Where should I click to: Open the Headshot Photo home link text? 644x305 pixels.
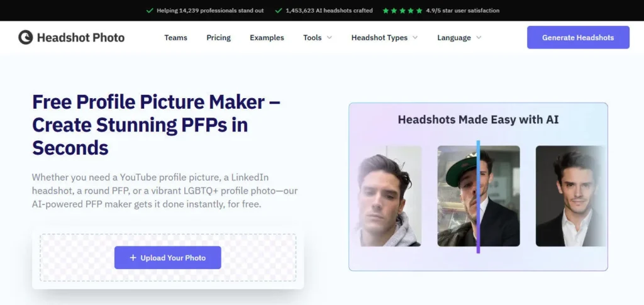pyautogui.click(x=80, y=38)
